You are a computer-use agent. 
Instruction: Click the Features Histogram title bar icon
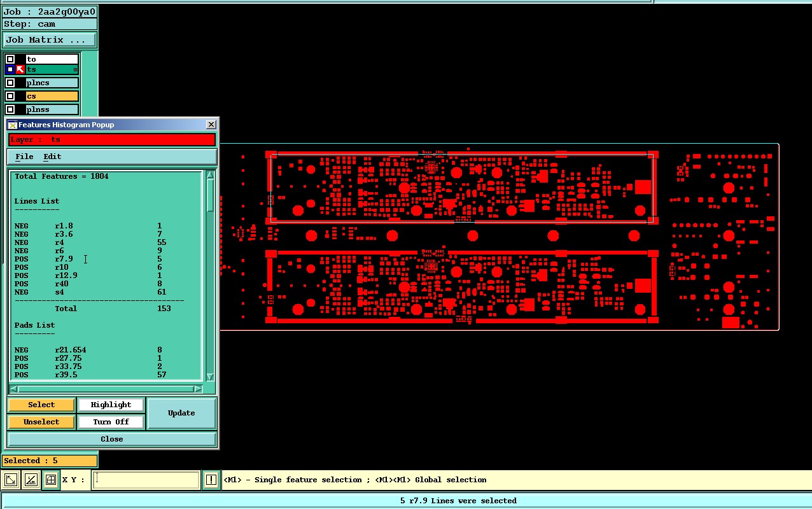pos(12,125)
